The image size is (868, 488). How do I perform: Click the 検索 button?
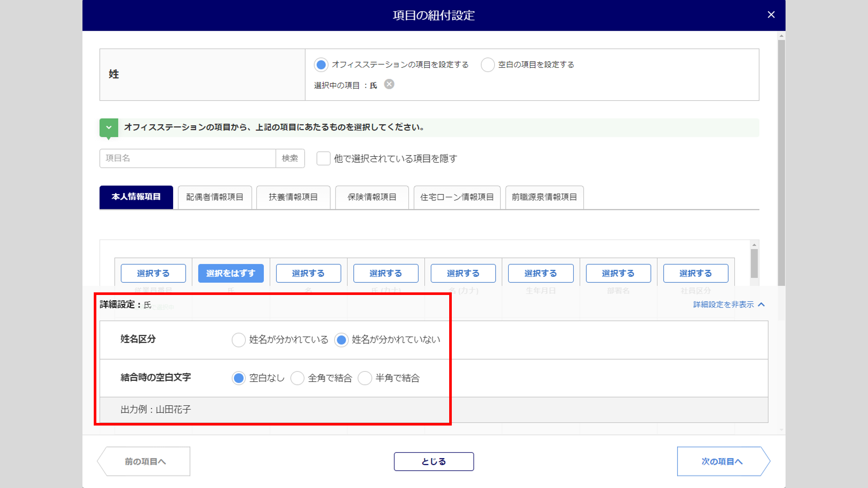(x=290, y=158)
